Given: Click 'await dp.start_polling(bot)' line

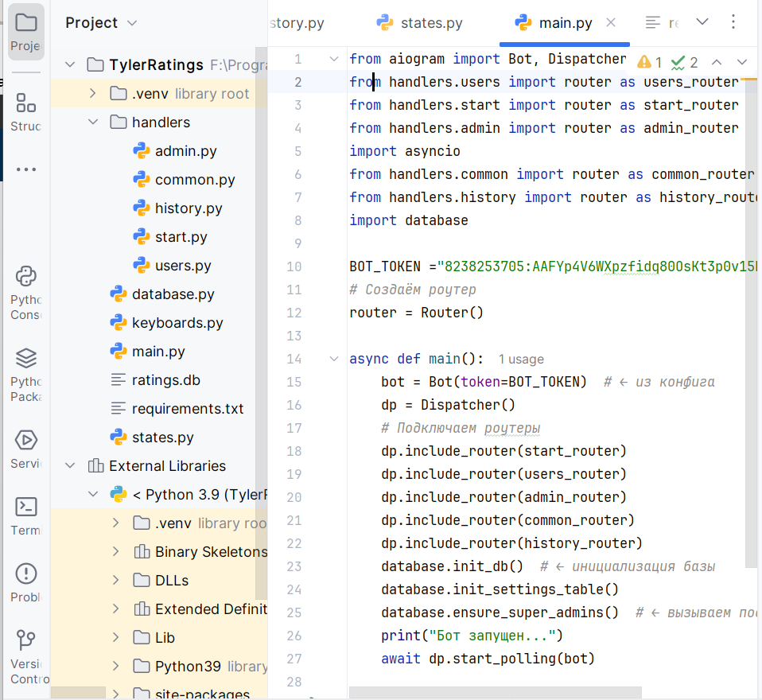Looking at the screenshot, I should tap(488, 659).
